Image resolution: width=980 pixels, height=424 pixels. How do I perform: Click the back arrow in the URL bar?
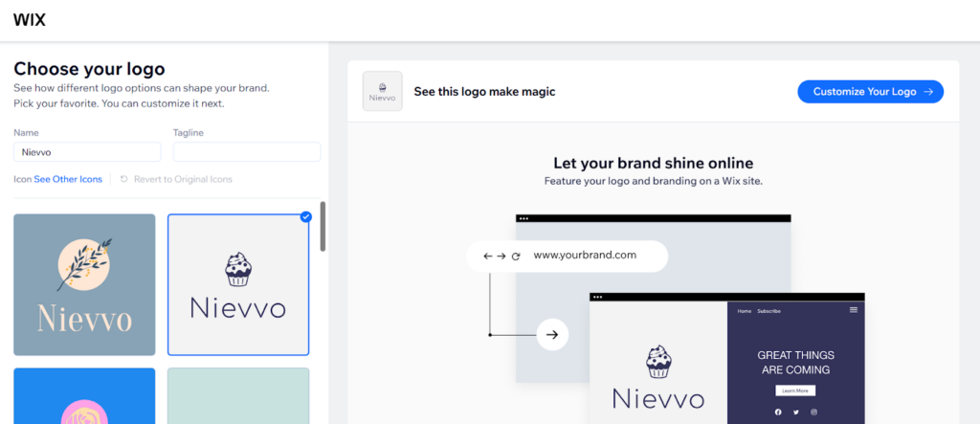488,257
